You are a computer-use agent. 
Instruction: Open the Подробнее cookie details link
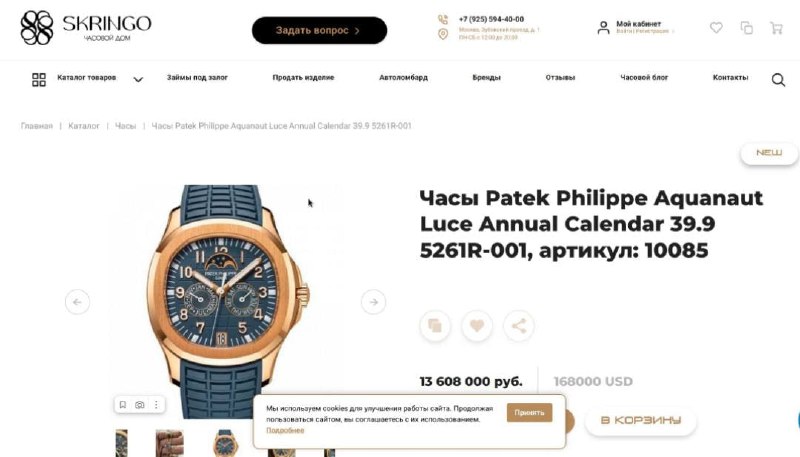pos(285,430)
